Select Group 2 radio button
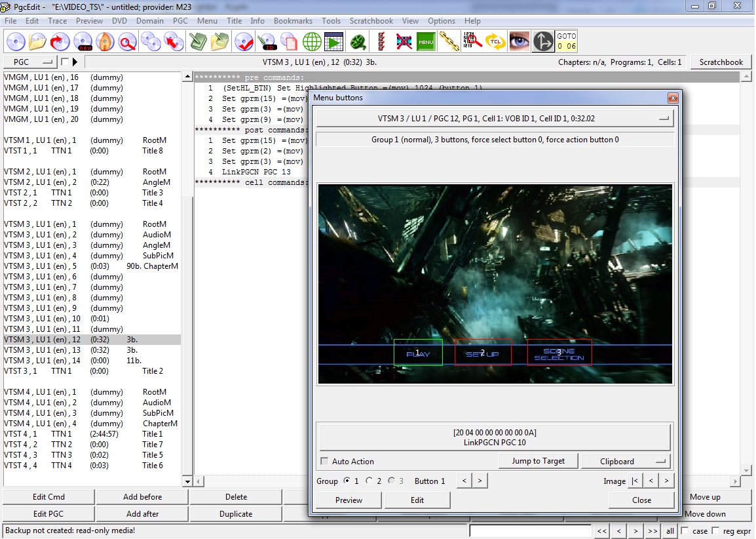 (369, 481)
